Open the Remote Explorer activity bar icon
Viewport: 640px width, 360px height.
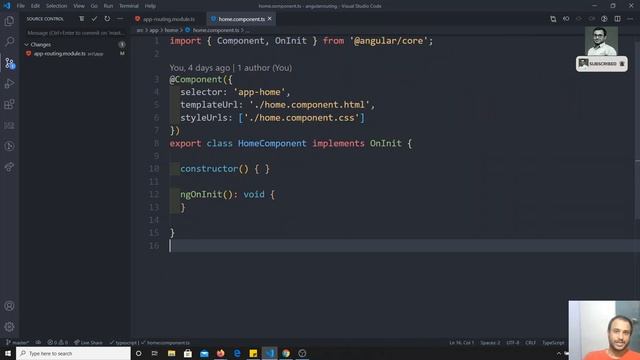point(9,125)
